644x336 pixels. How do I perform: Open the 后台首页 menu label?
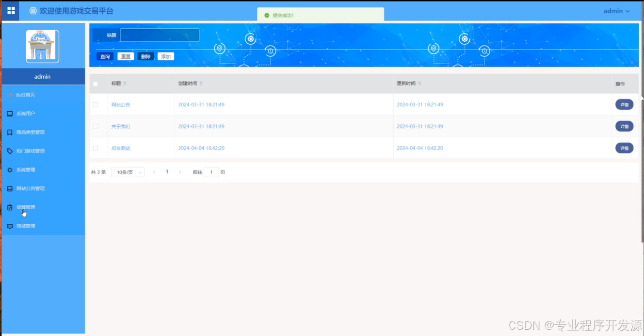coord(26,95)
